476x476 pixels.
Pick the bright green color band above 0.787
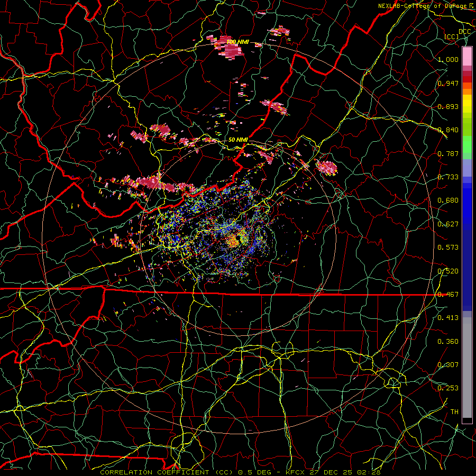(467, 144)
